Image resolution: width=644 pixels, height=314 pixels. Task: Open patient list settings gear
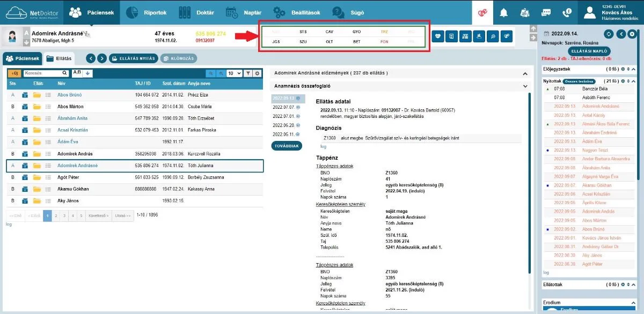[x=257, y=73]
